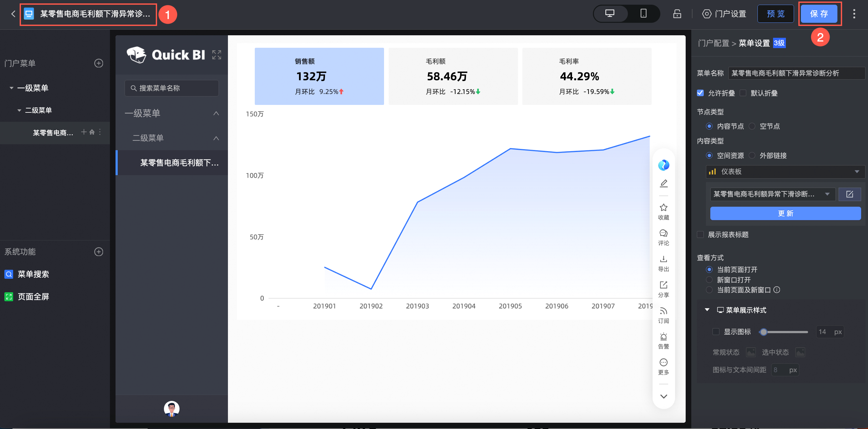Enable the 展示报表标题 checkbox

coord(701,234)
